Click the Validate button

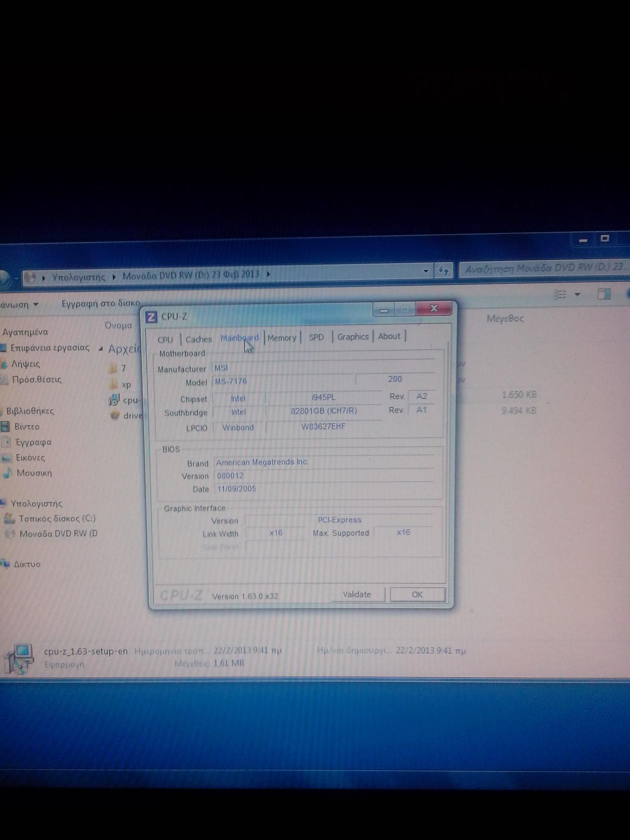tap(357, 594)
